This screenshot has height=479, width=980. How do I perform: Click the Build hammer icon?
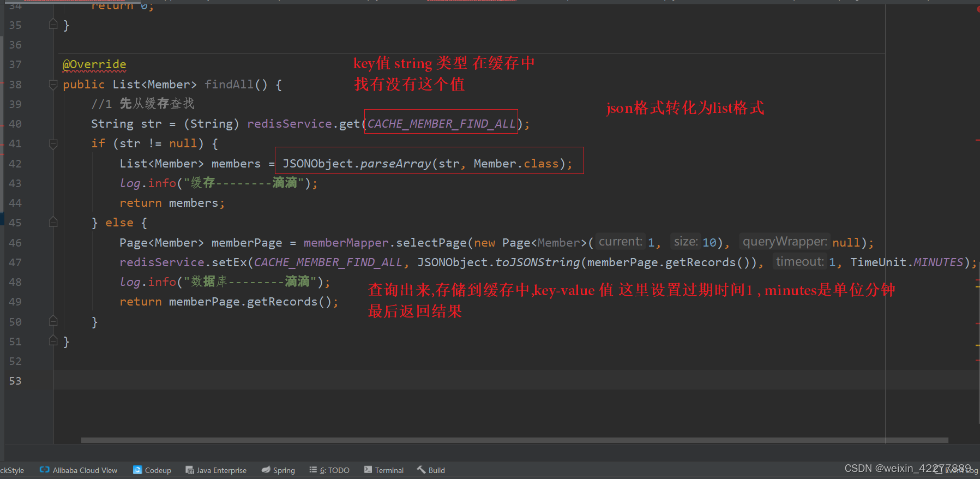click(x=421, y=470)
